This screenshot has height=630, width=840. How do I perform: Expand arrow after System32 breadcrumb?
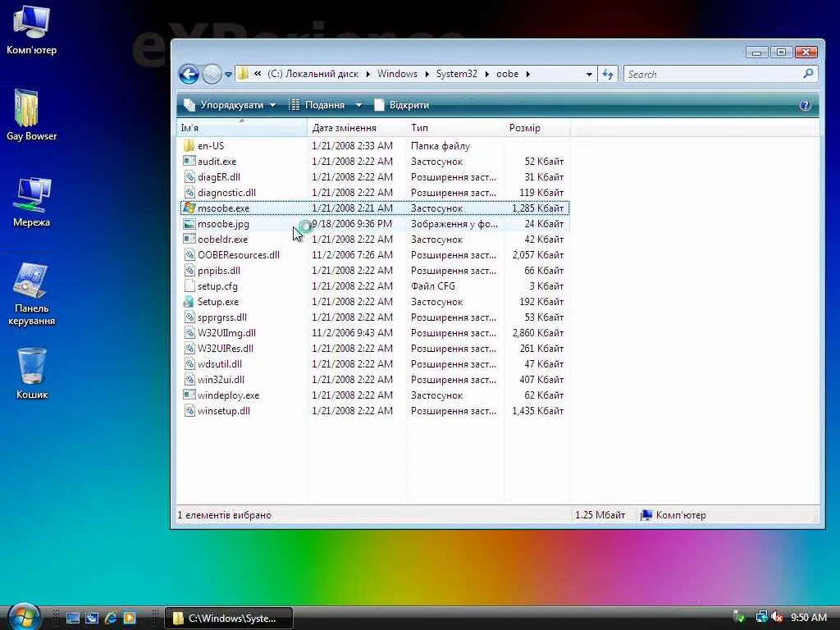click(487, 75)
